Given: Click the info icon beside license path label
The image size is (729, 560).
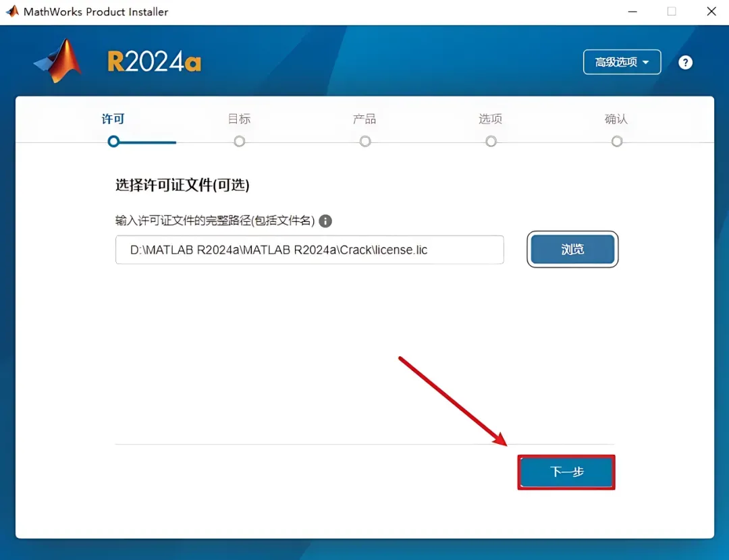Looking at the screenshot, I should click(x=325, y=221).
